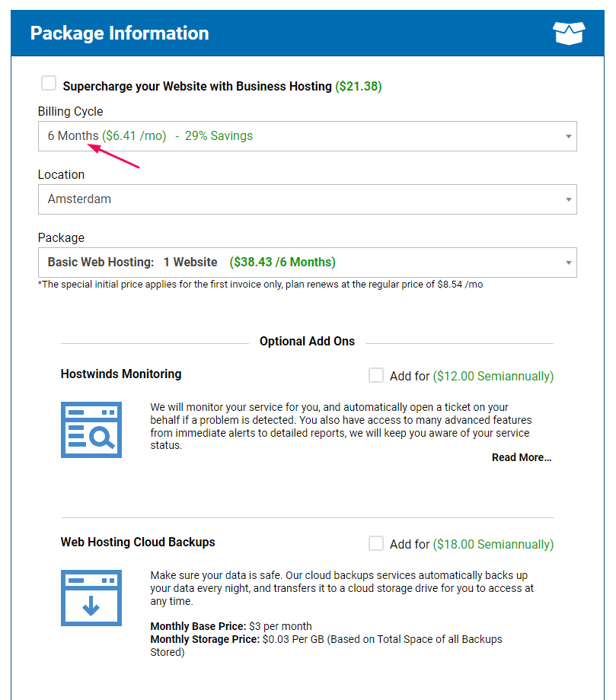Screen dimensions: 616x700
Task: Click the Optional Add Ons heading
Action: click(x=308, y=341)
